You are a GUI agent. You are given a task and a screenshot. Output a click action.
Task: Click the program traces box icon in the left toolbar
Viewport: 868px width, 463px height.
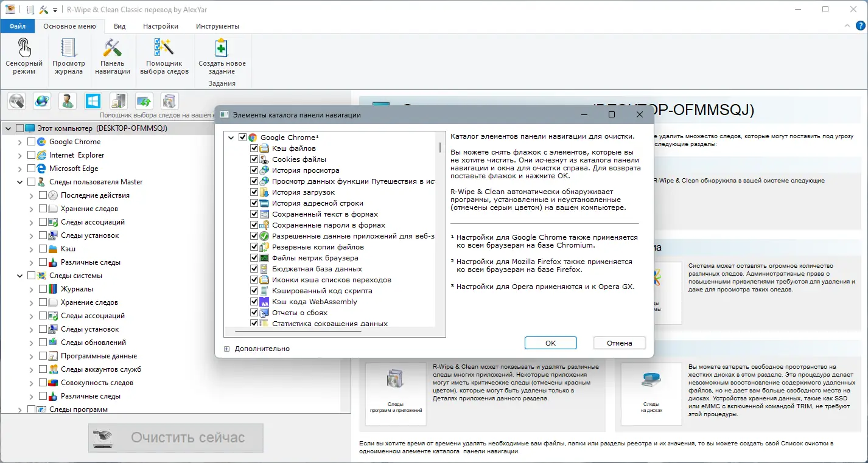point(170,101)
